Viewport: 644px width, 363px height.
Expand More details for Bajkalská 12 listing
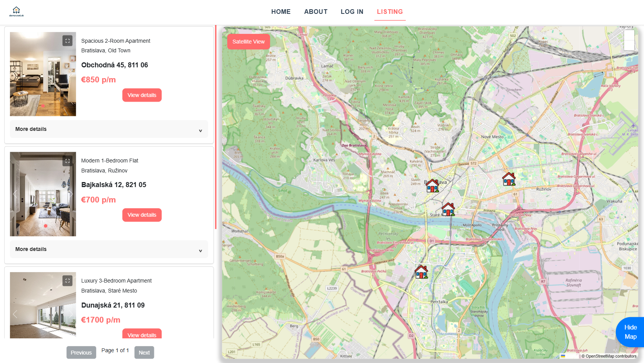tap(109, 249)
